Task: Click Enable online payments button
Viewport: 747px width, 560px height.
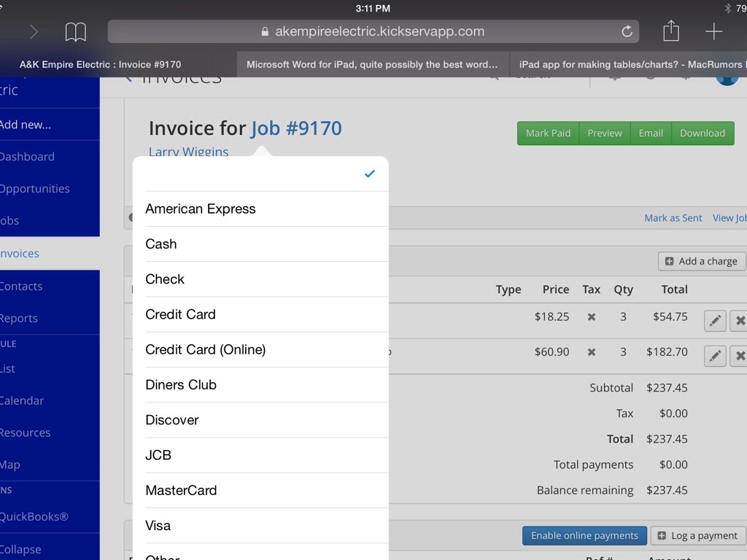Action: 584,535
